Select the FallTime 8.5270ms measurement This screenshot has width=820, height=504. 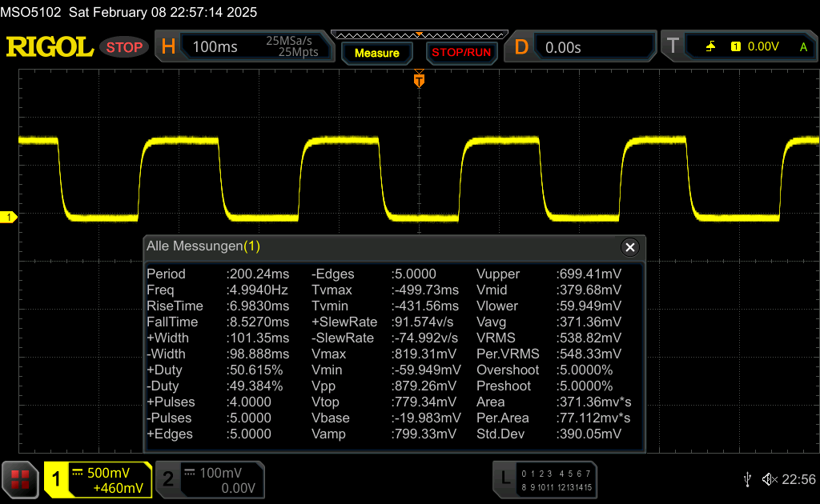(x=218, y=322)
